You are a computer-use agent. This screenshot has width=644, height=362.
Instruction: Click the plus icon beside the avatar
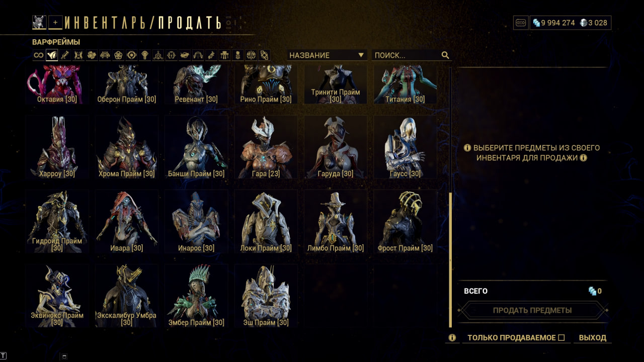55,22
